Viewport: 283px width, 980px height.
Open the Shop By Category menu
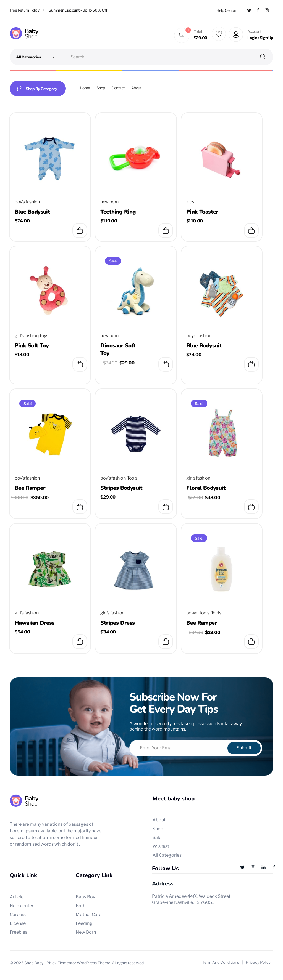pyautogui.click(x=38, y=89)
